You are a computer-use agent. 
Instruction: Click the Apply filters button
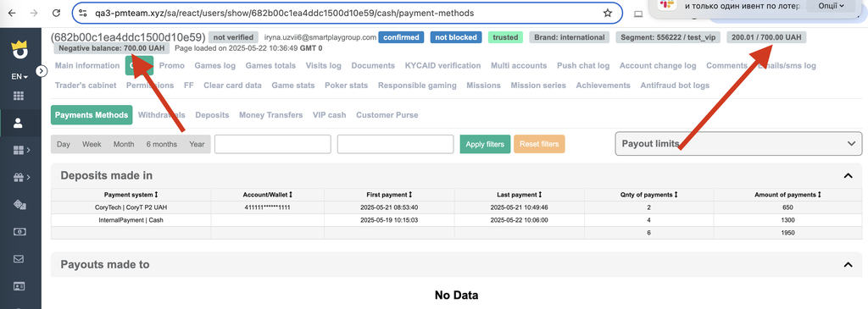tap(485, 144)
